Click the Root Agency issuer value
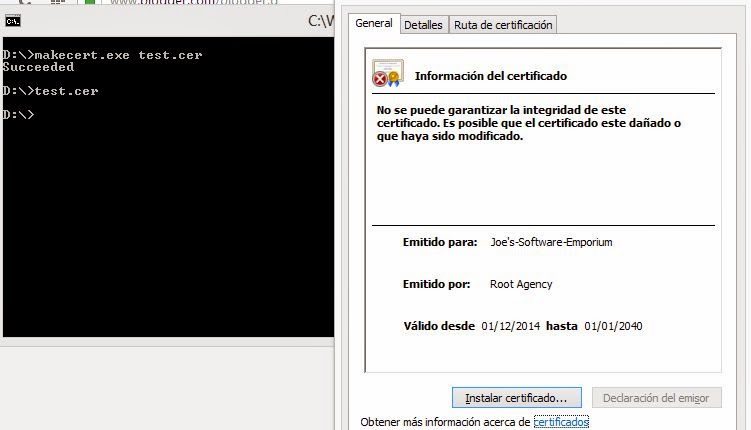Screen dimensions: 751x430 [x=521, y=284]
